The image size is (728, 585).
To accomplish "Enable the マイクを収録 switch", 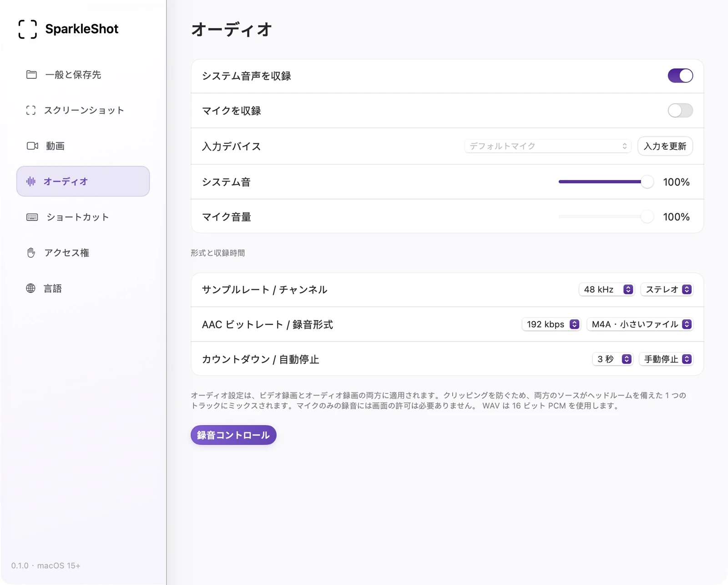I will point(680,110).
